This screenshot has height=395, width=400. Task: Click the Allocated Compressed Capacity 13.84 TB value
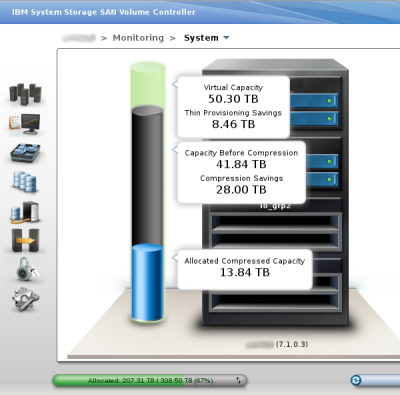coord(245,272)
